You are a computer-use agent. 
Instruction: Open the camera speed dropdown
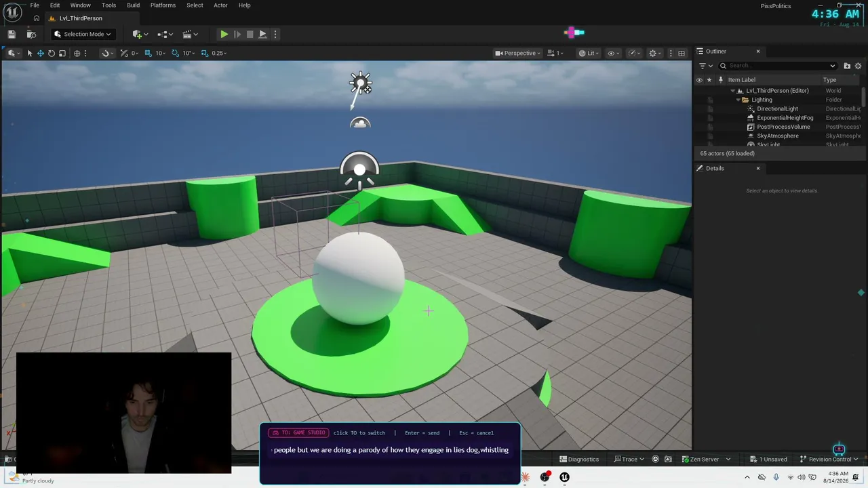tap(555, 53)
